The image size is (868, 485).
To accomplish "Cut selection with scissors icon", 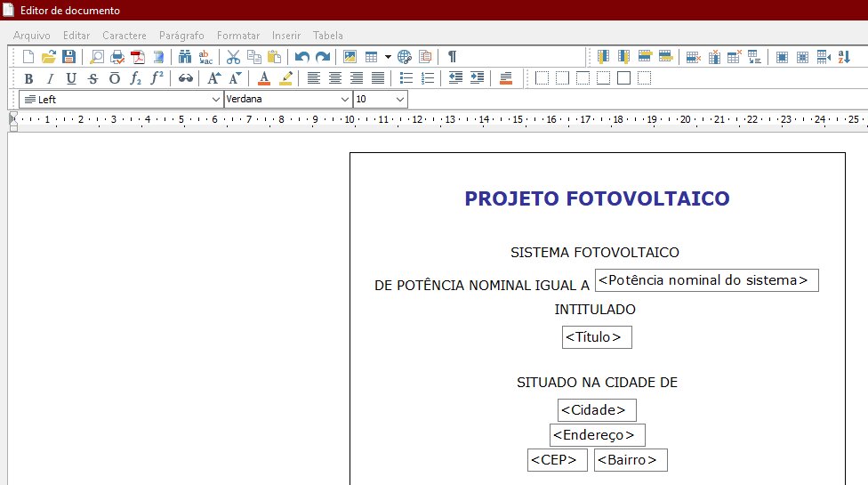I will 234,56.
